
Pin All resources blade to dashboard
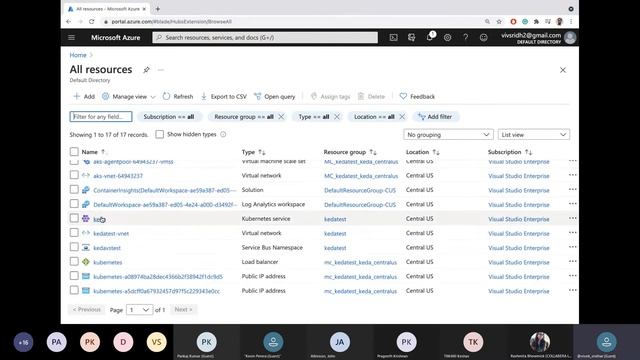[x=146, y=70]
